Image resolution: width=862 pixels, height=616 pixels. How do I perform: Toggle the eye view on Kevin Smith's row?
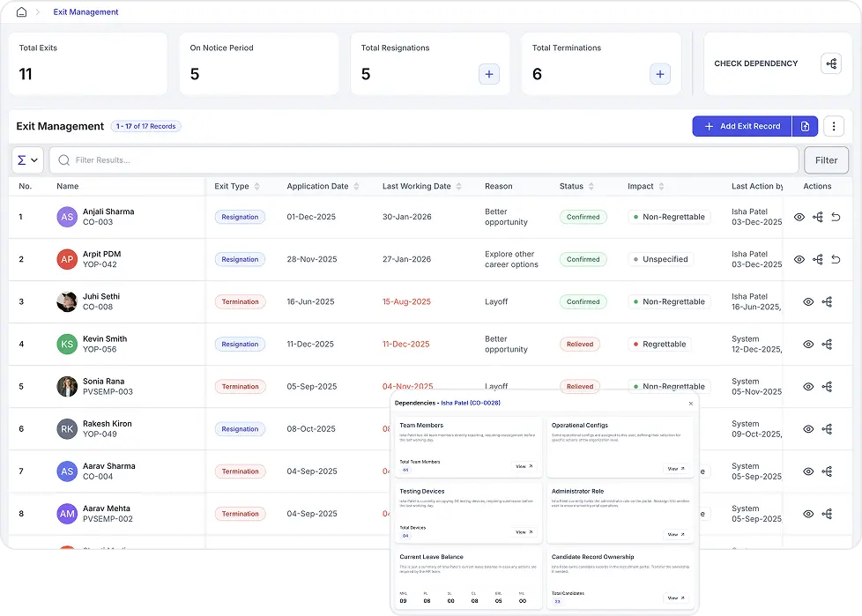808,344
